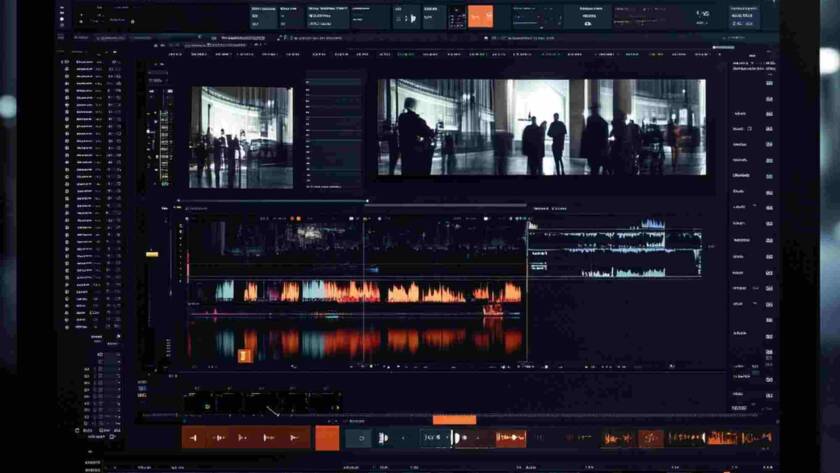
Task: Click the green audio level meter beside the source monitor
Action: [164, 147]
